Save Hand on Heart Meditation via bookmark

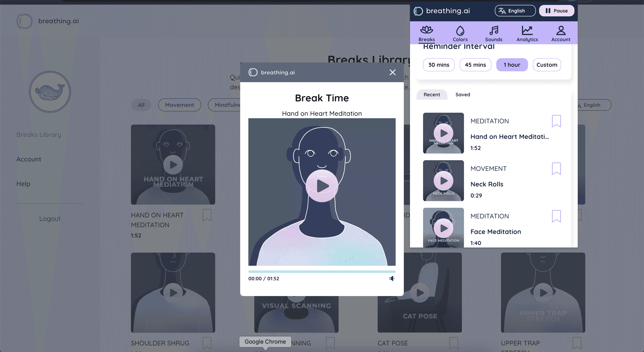[x=556, y=121]
